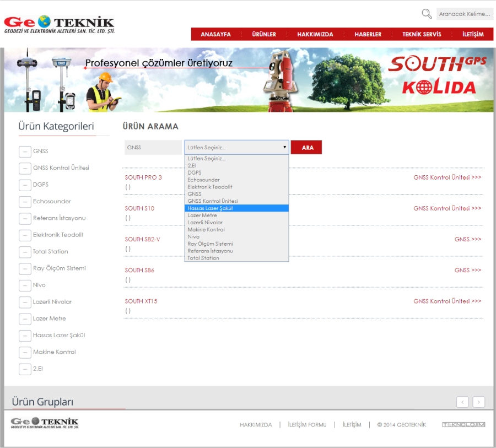Screen dimensions: 496x448
Task: Click the GeoTeknik logo in header
Action: [x=59, y=25]
